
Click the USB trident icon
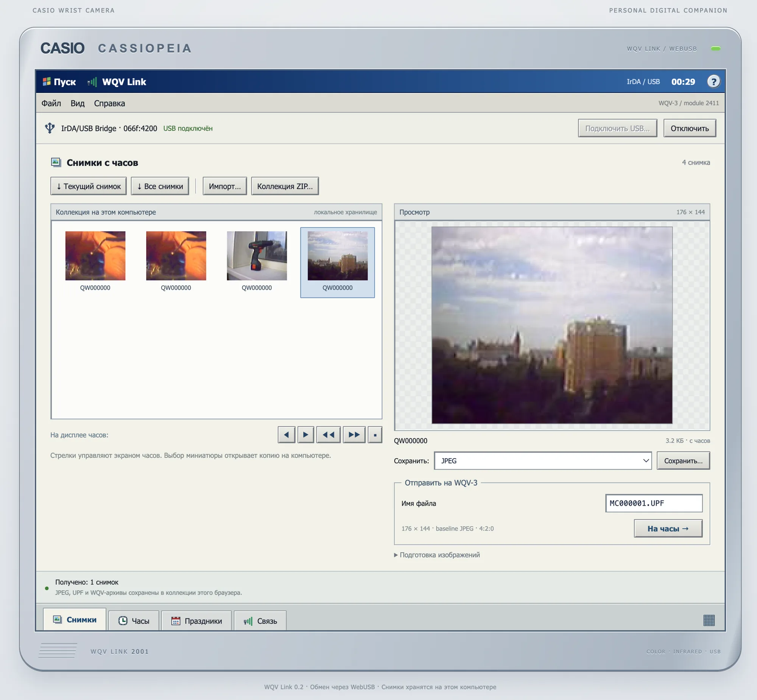pyautogui.click(x=50, y=128)
